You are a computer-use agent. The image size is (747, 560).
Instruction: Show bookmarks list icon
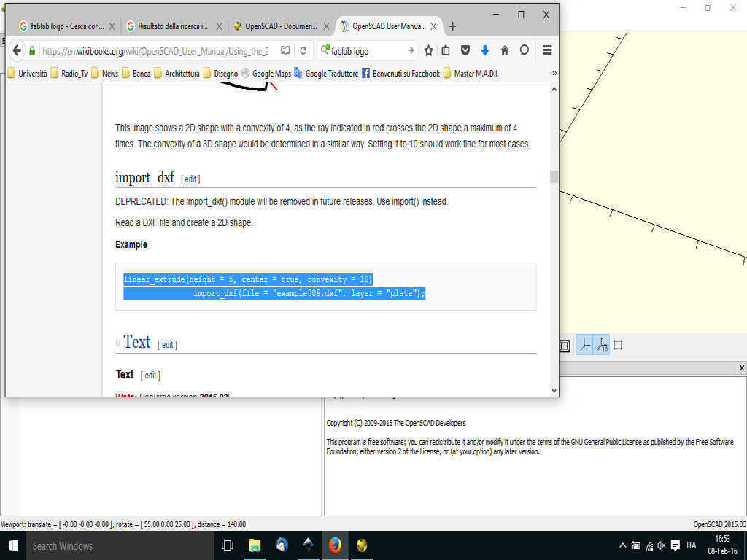(x=446, y=50)
